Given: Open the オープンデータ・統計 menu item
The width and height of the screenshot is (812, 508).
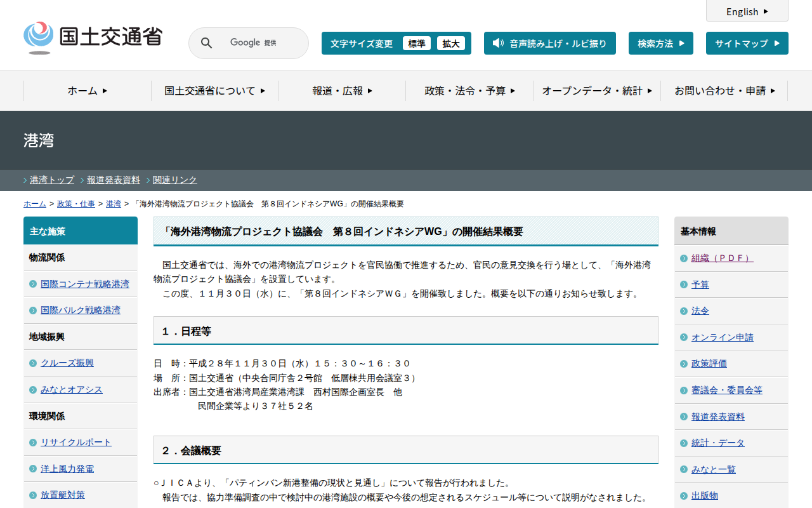Looking at the screenshot, I should (x=596, y=91).
